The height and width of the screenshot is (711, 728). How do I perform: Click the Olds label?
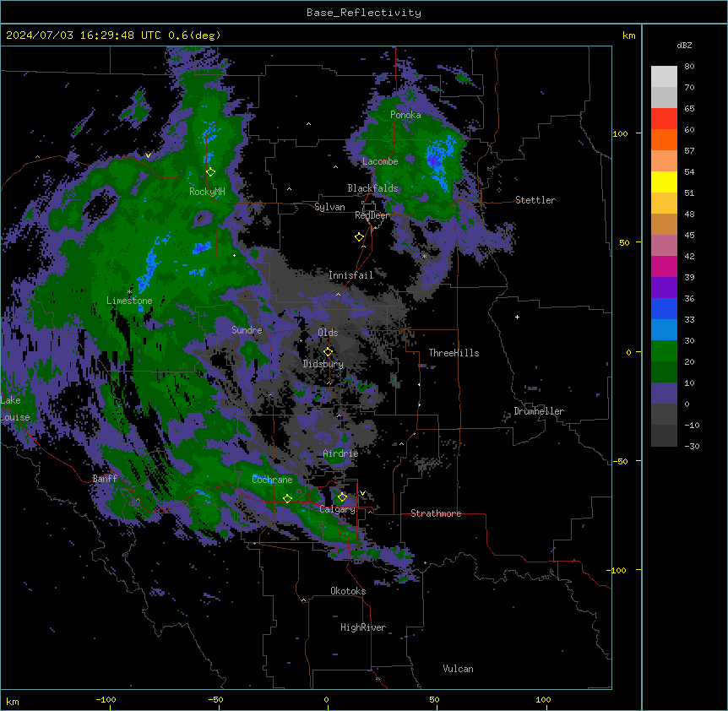(328, 333)
